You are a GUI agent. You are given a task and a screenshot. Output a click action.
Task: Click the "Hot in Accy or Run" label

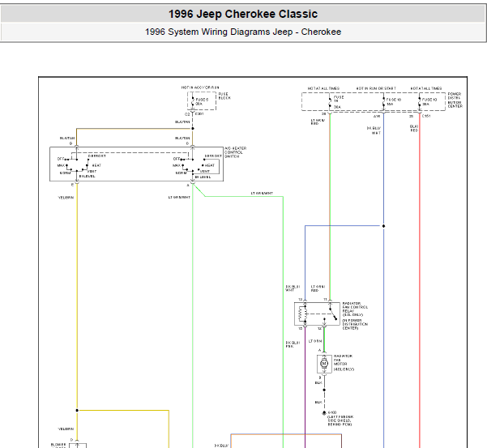pyautogui.click(x=200, y=87)
